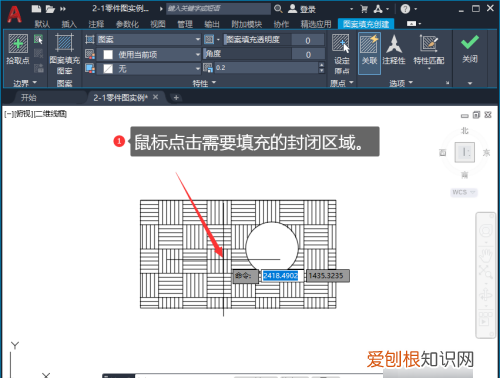The height and width of the screenshot is (378, 500).
Task: Add a new drawing tab with plus
Action: coord(176,98)
